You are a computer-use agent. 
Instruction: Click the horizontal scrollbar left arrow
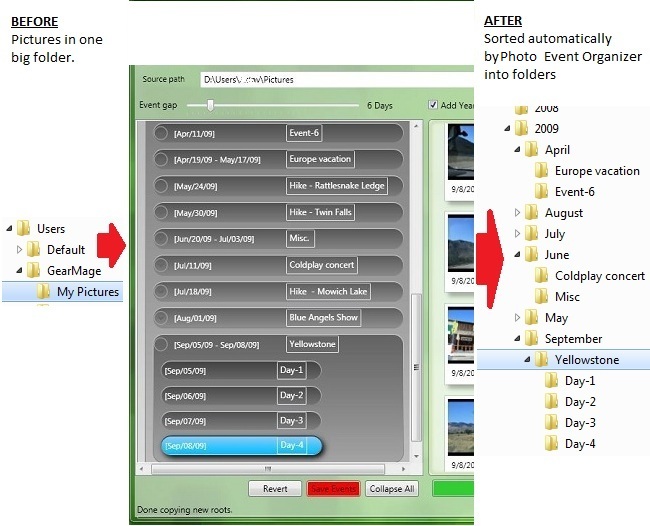(x=142, y=469)
